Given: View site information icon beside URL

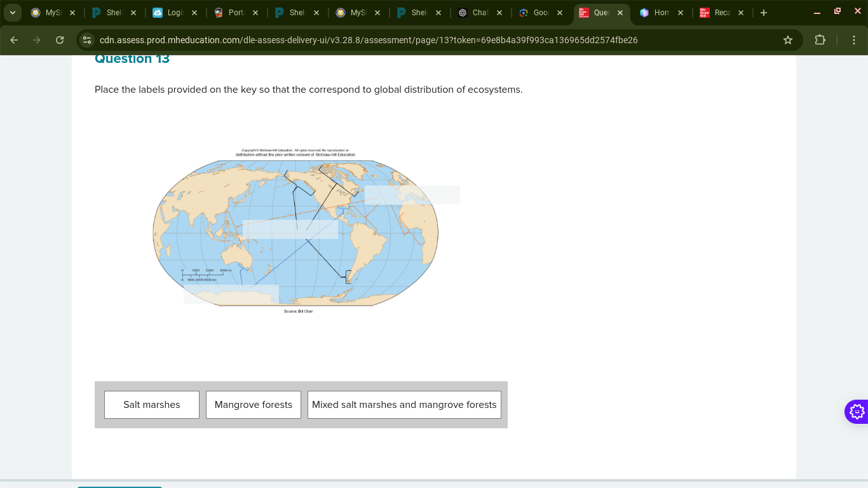Looking at the screenshot, I should pyautogui.click(x=87, y=40).
